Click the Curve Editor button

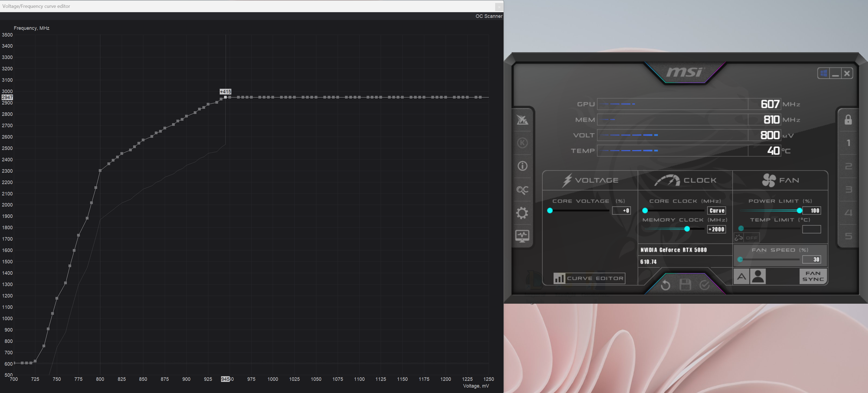click(589, 279)
